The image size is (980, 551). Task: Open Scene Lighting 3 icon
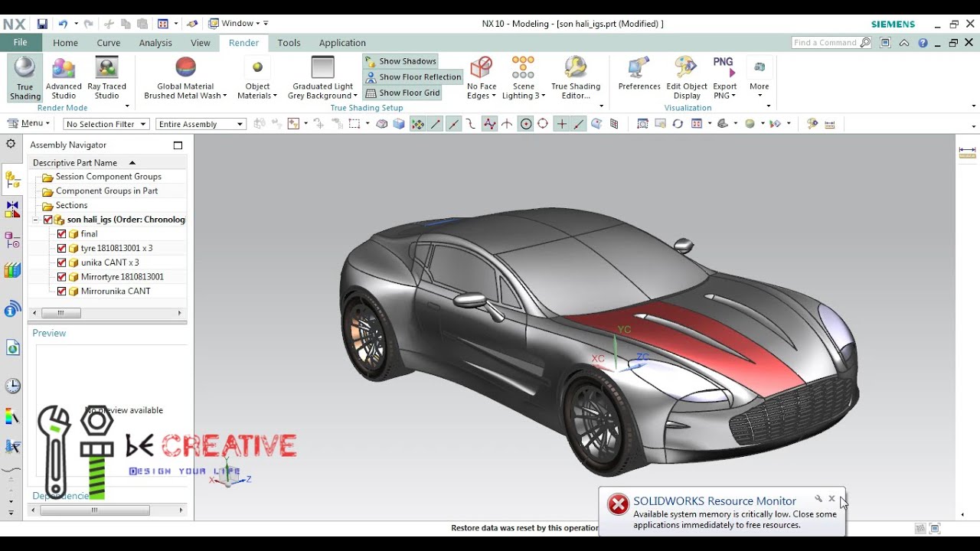(x=524, y=67)
